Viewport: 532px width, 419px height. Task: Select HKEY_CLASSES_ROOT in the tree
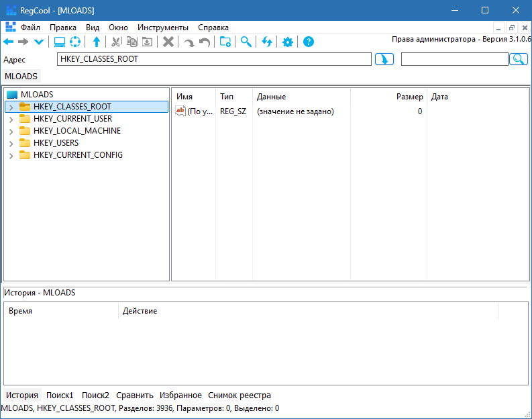pos(72,107)
